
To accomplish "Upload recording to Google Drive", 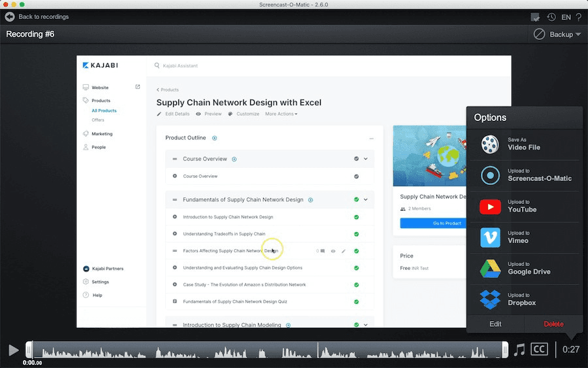I will 524,269.
